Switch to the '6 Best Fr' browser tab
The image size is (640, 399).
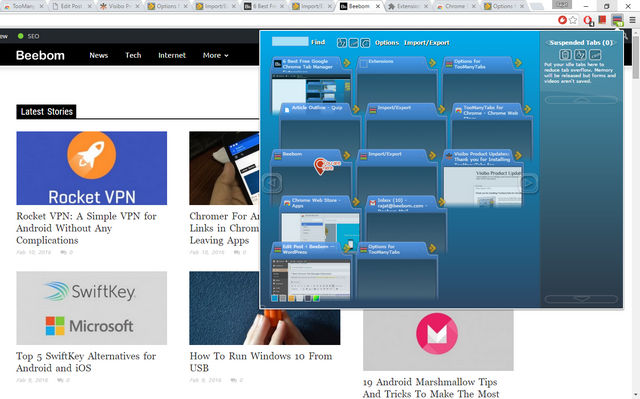point(264,6)
